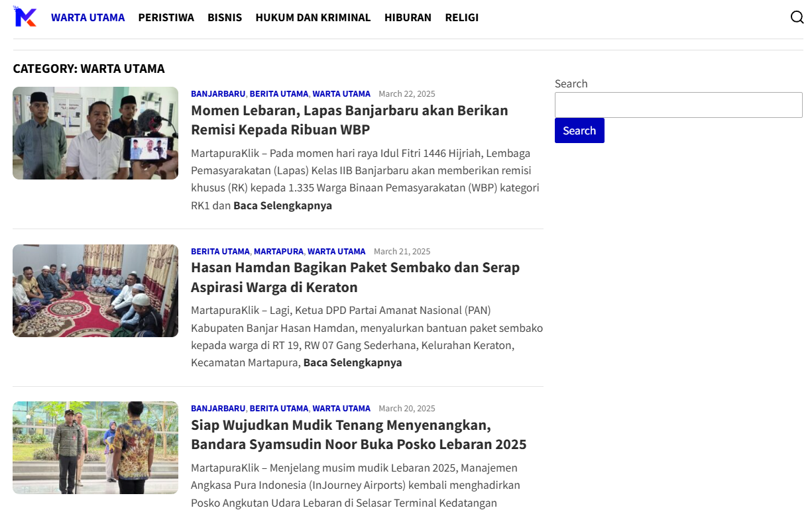Click the date March 22, 2025
Image resolution: width=812 pixels, height=512 pixels.
click(x=407, y=94)
